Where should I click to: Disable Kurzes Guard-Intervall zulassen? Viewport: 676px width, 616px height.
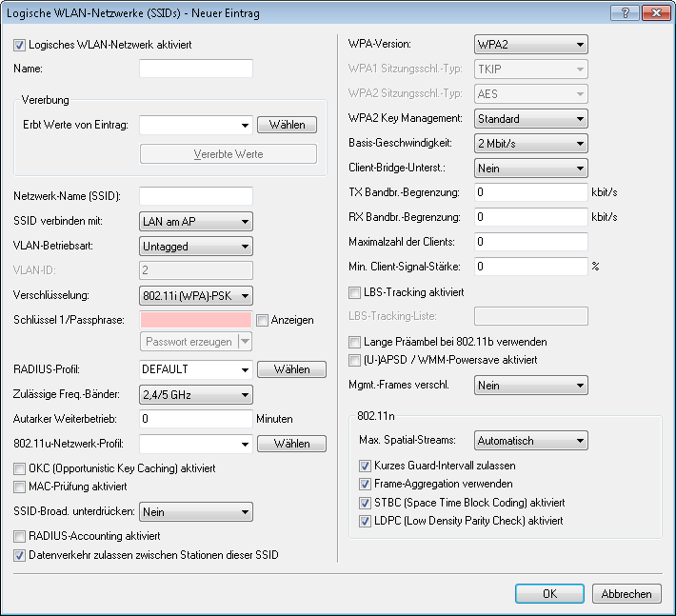(x=366, y=466)
